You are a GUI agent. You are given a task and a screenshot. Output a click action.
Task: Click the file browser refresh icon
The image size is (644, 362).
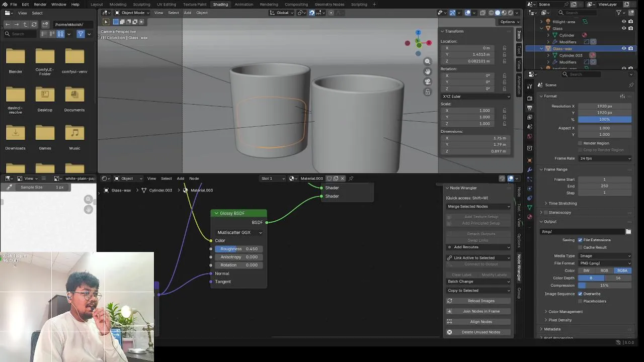click(x=34, y=24)
